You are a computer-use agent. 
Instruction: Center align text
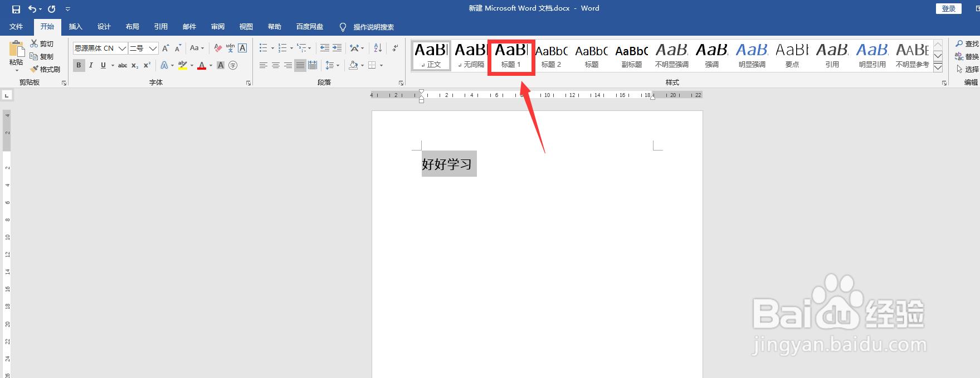276,65
